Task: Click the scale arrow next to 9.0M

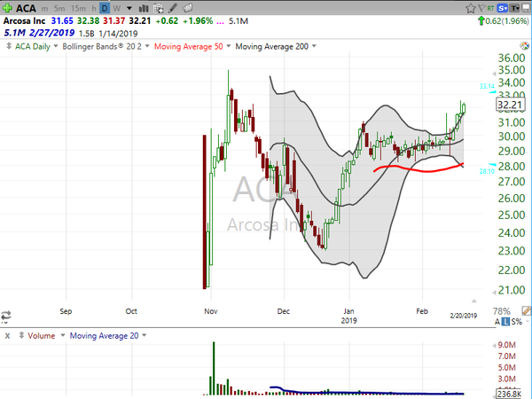Action: click(x=494, y=346)
